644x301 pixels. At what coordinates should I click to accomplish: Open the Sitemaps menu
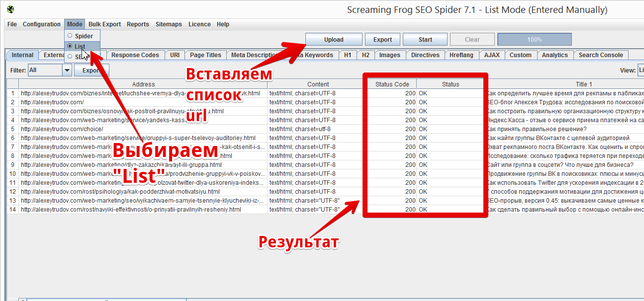169,24
